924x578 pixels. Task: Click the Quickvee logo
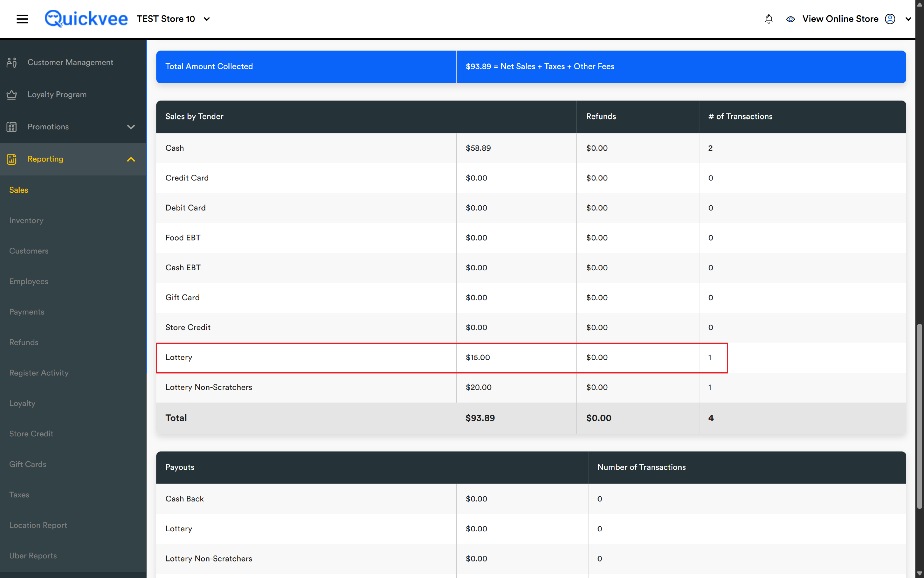coord(86,19)
